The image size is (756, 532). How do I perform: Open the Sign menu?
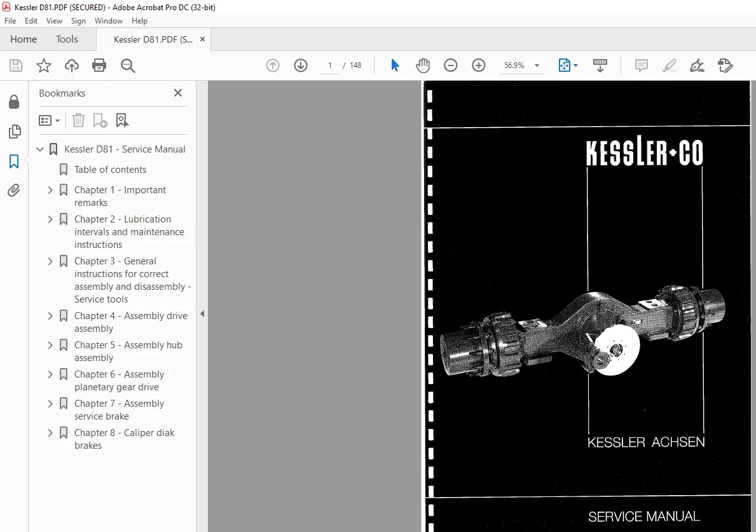coord(78,21)
